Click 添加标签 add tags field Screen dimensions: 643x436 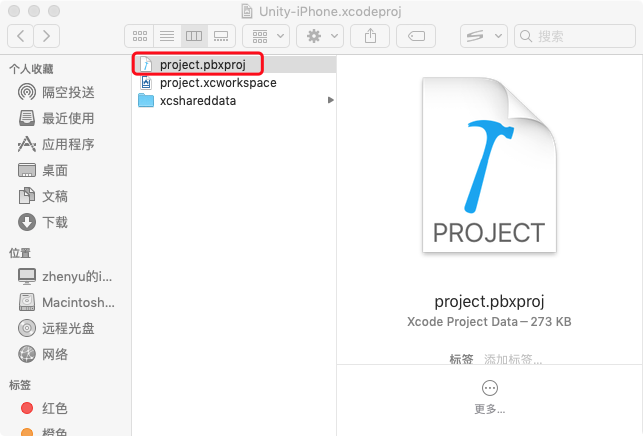pos(513,359)
